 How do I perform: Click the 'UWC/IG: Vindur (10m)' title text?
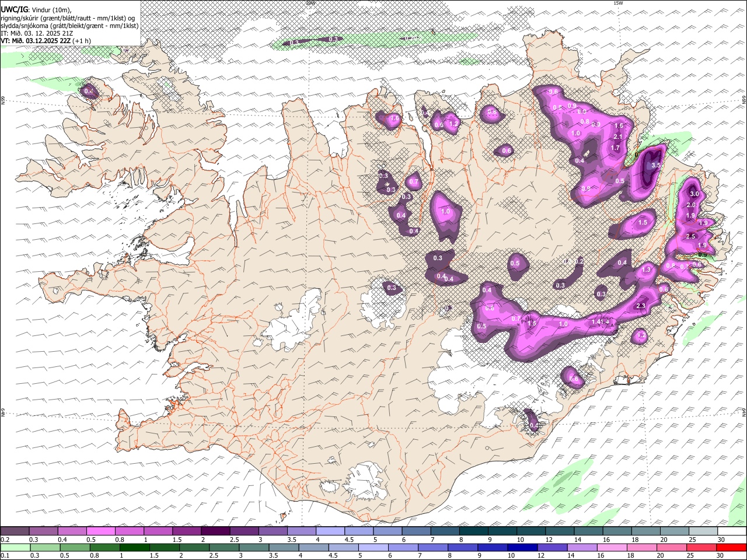click(36, 9)
